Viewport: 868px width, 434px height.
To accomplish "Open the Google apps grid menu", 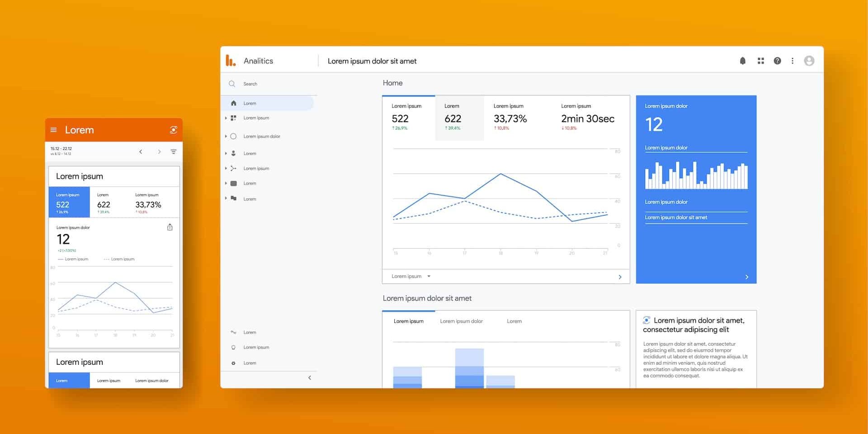I will pos(760,60).
